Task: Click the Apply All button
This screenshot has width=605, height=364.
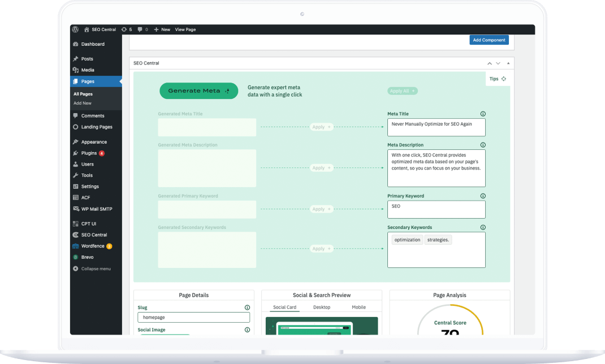Action: (403, 91)
